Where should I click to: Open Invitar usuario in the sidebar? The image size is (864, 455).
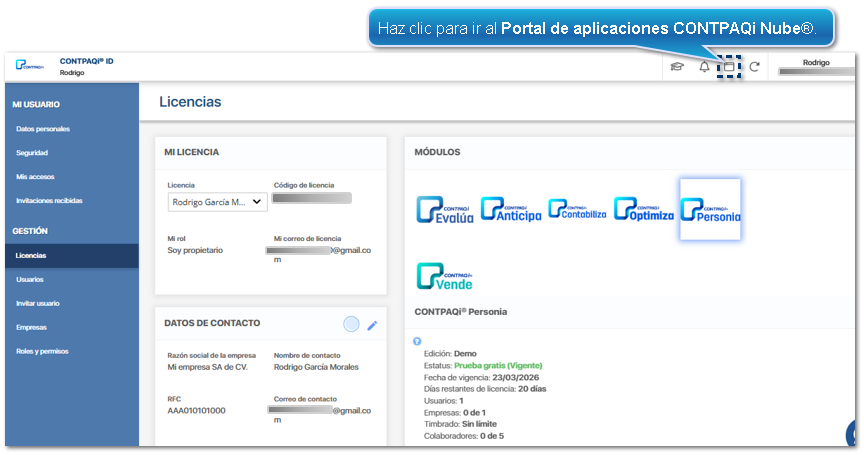pyautogui.click(x=37, y=304)
